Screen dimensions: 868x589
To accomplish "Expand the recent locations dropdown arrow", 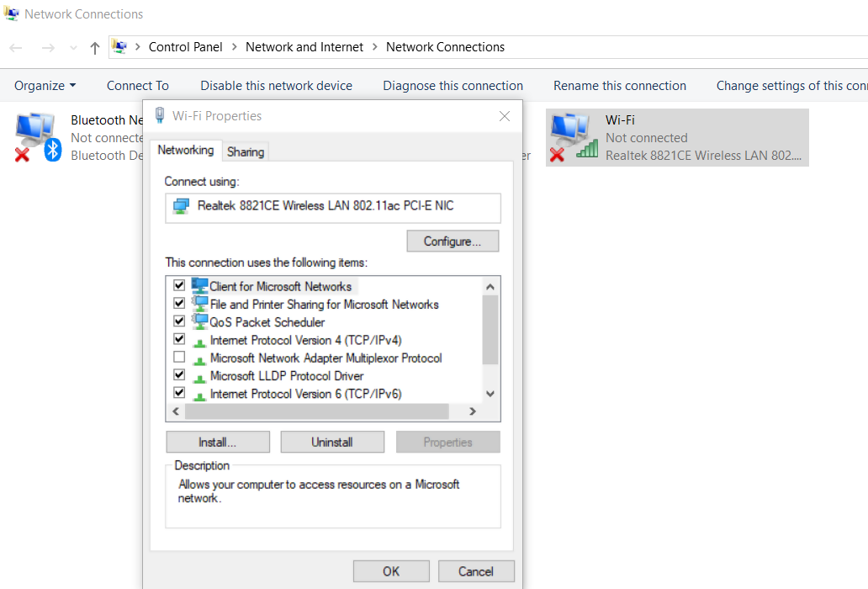I will point(73,48).
